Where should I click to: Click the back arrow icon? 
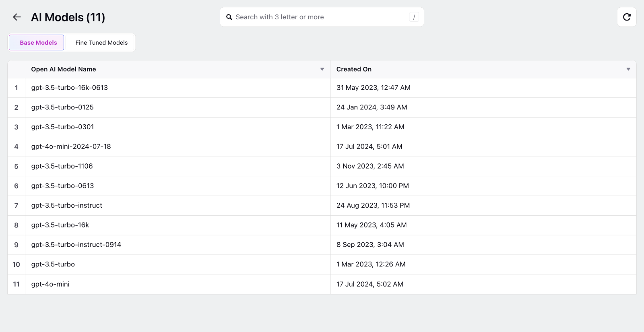point(17,17)
